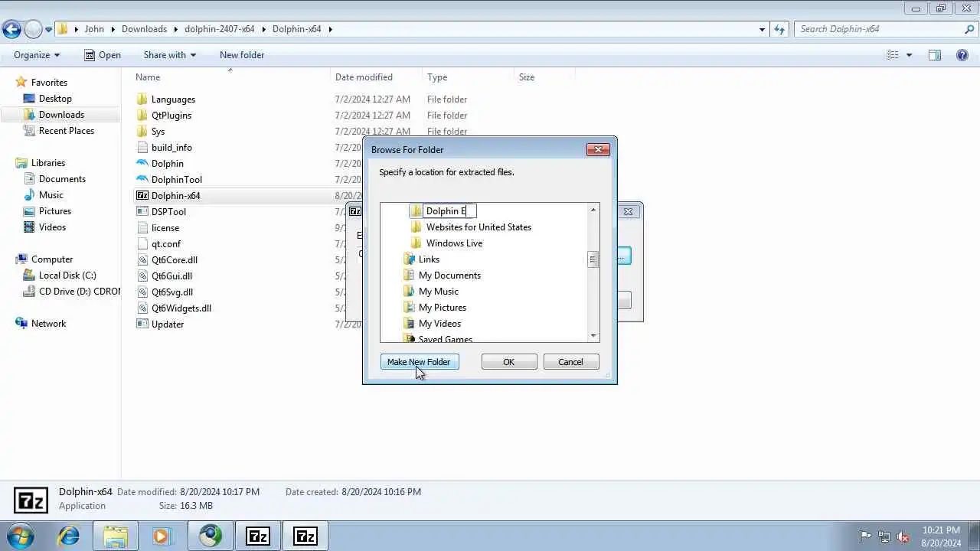Image resolution: width=980 pixels, height=551 pixels.
Task: Open Internet Explorer from the taskbar
Action: tap(69, 536)
